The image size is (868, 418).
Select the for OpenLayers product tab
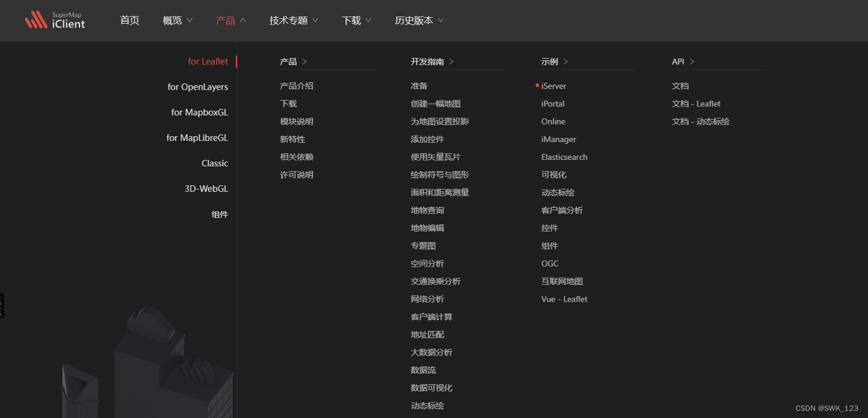pyautogui.click(x=198, y=87)
